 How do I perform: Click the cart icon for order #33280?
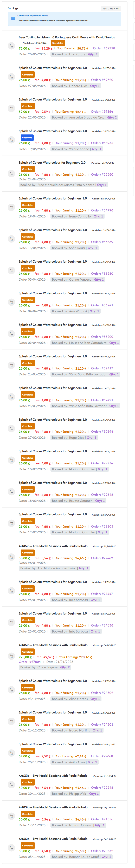click(11, 271)
